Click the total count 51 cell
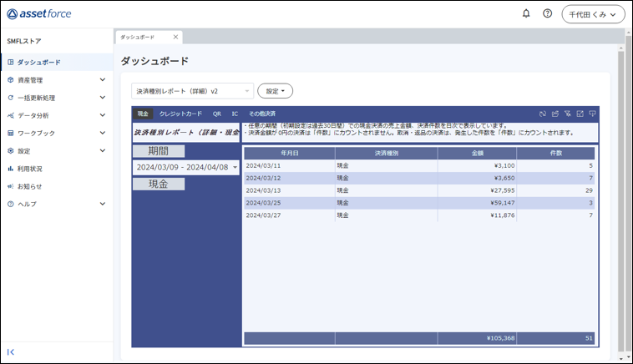Screen dimensions: 633x364 [556, 338]
